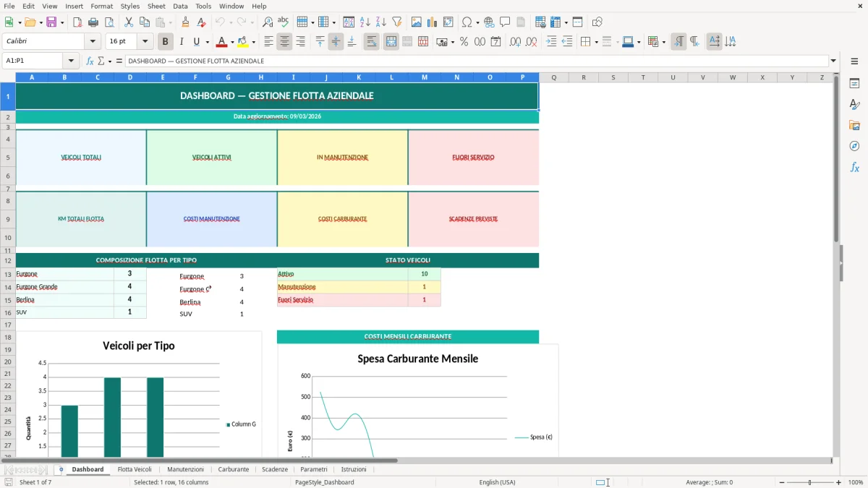Open the Font Color dropdown arrow
Screen dimensions: 868x488
tap(231, 42)
